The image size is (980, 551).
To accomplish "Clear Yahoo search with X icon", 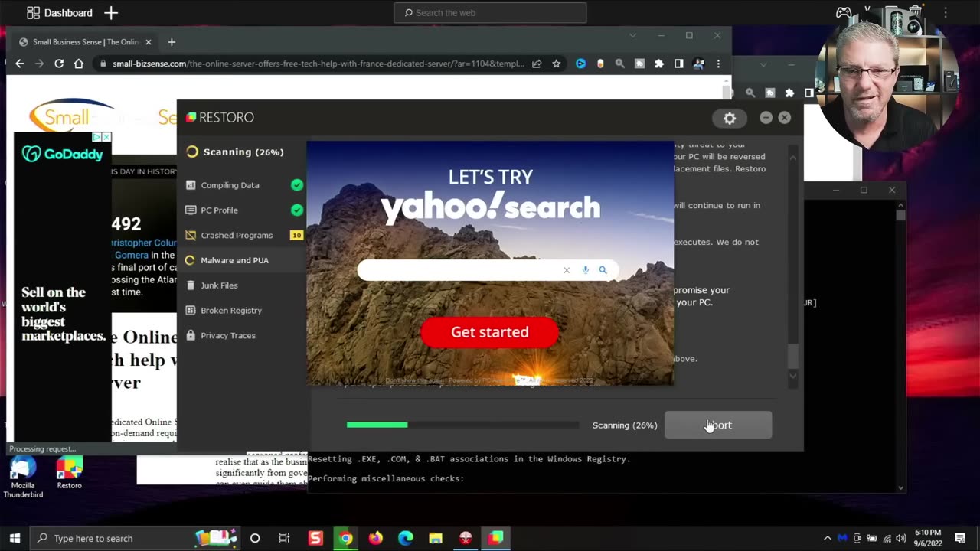I will pos(567,270).
